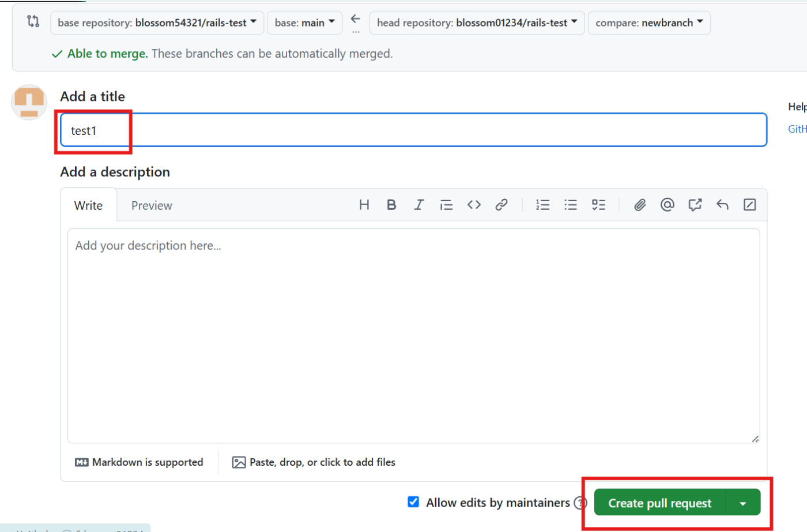The height and width of the screenshot is (532, 807).
Task: Click the compare branches icon
Action: [x=33, y=22]
